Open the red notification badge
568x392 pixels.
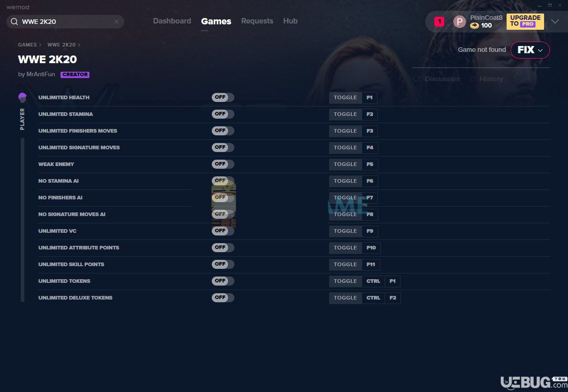[x=439, y=22]
